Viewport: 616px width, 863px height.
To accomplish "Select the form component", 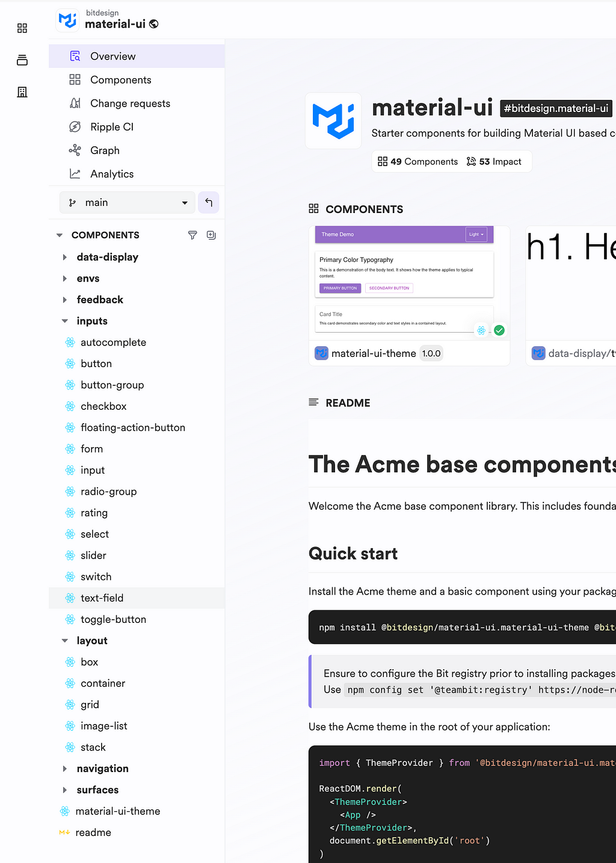I will (137, 449).
